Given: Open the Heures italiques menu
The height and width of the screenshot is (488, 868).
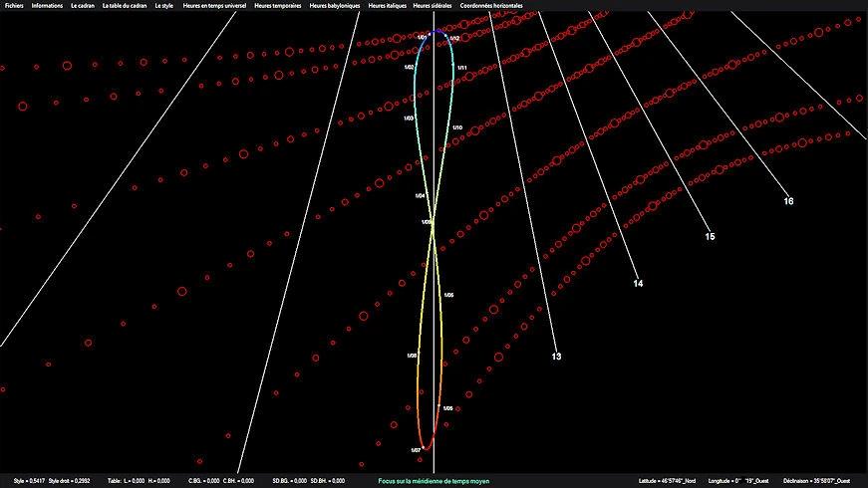Looking at the screenshot, I should [389, 6].
